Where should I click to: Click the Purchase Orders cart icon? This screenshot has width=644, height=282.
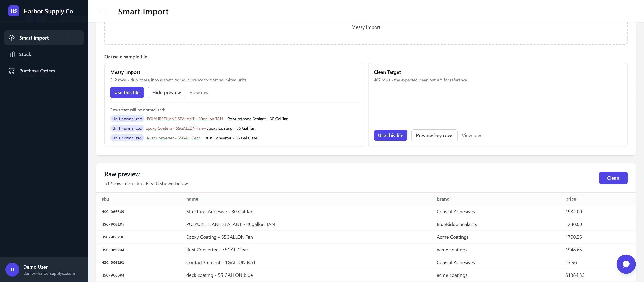[x=12, y=71]
